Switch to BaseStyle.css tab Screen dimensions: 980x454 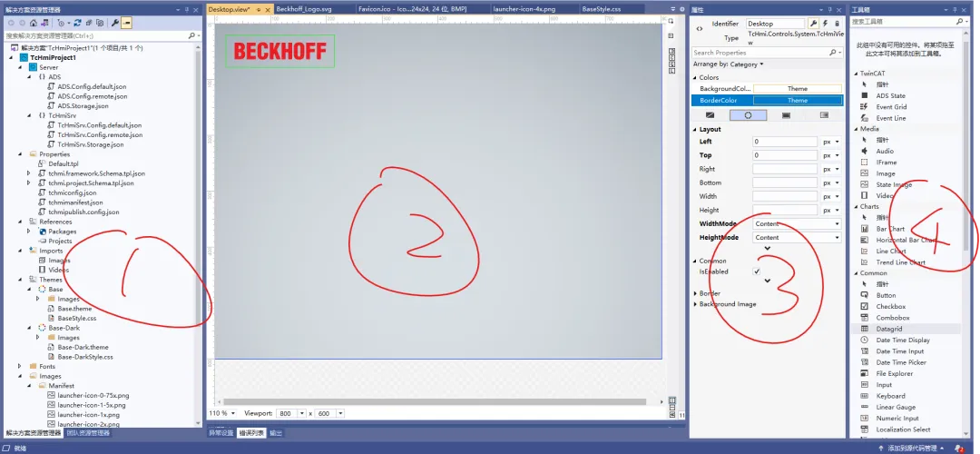[x=601, y=9]
